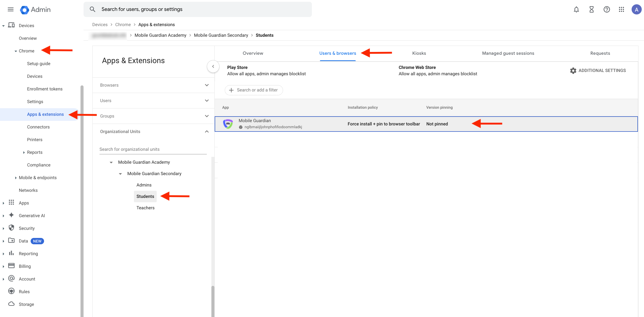The height and width of the screenshot is (317, 644).
Task: Open the tasks hourglass icon
Action: [591, 10]
